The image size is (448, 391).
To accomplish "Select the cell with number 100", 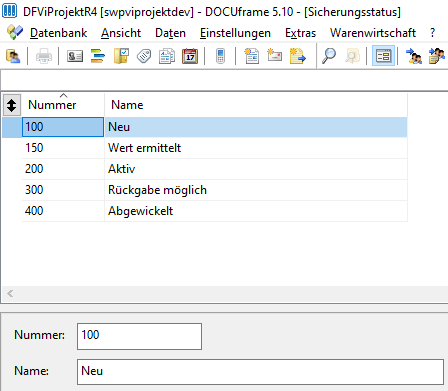I will [x=63, y=127].
